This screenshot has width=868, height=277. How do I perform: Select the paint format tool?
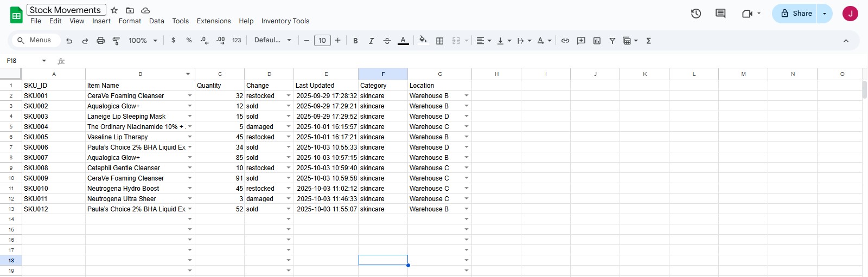tap(116, 41)
